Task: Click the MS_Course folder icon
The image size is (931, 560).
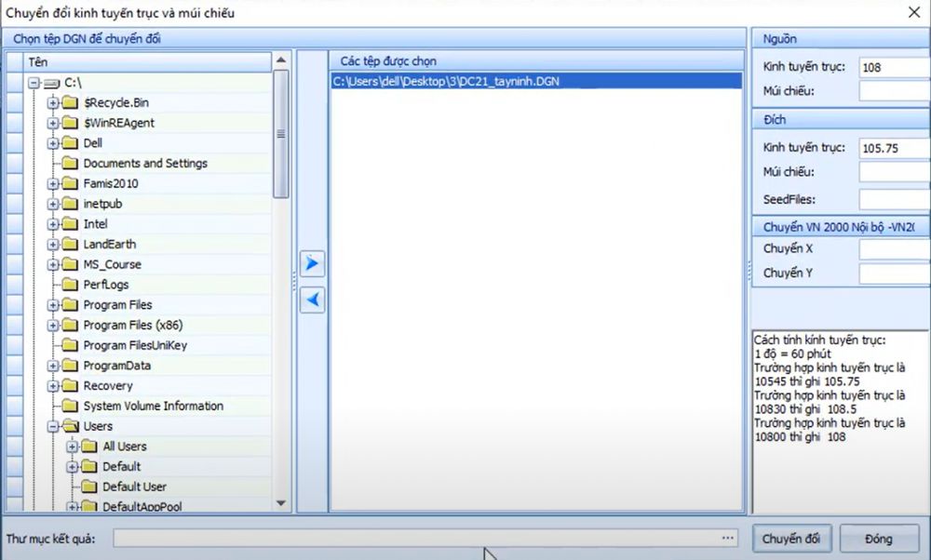Action: coord(70,265)
